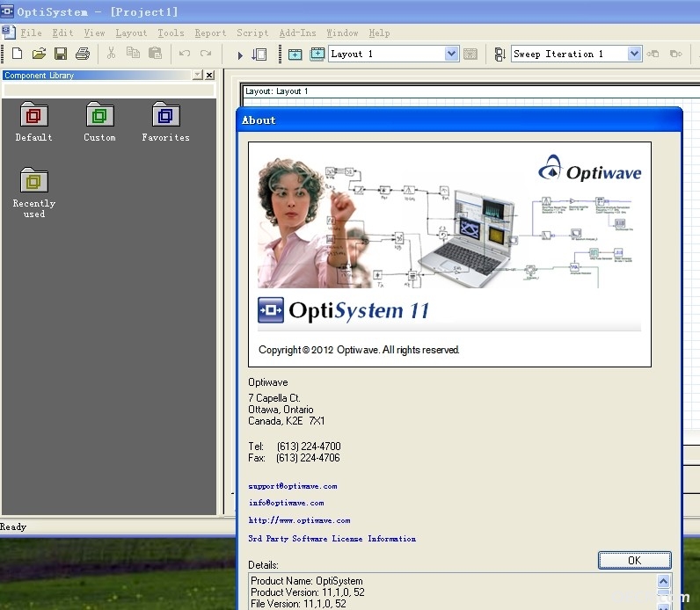Image resolution: width=700 pixels, height=610 pixels.
Task: Open the File menu
Action: [x=32, y=33]
